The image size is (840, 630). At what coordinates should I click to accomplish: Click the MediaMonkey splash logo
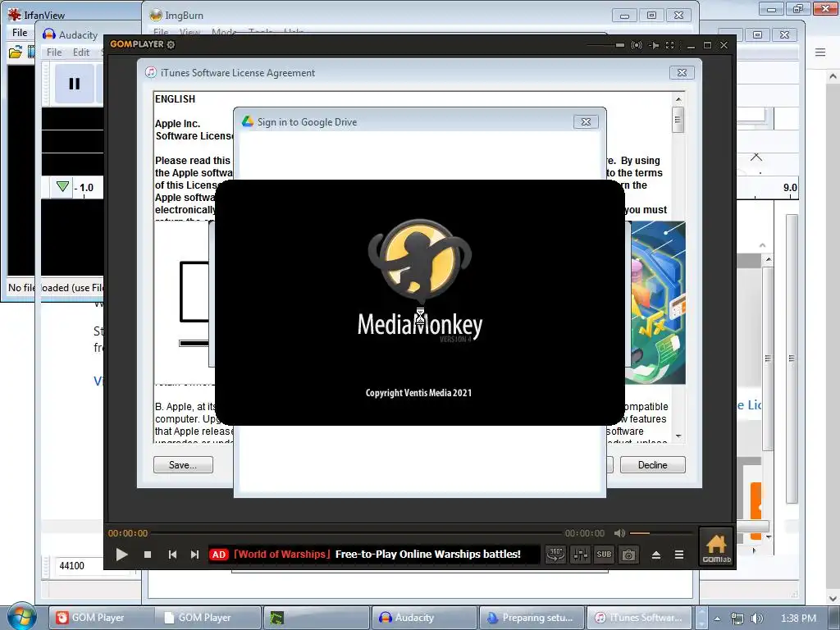point(420,260)
